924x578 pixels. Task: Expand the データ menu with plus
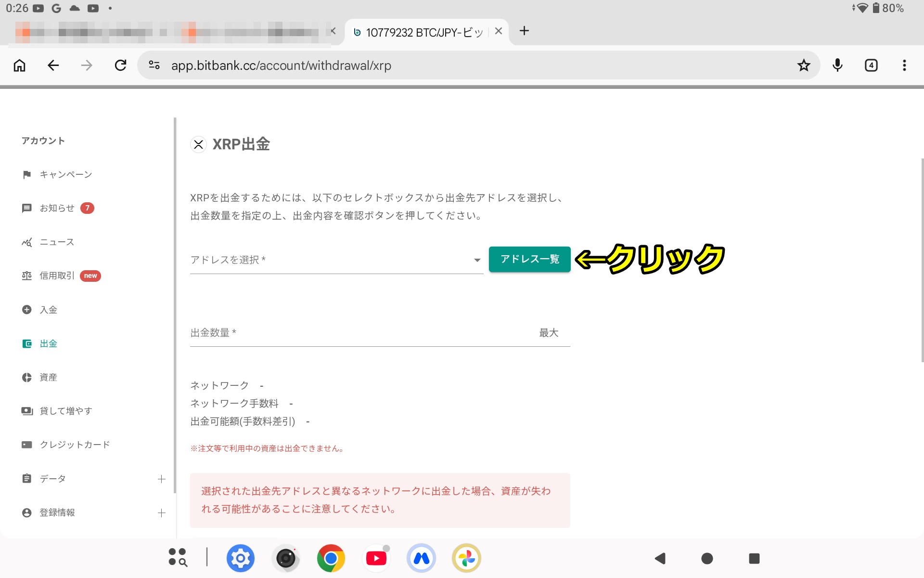(x=162, y=479)
